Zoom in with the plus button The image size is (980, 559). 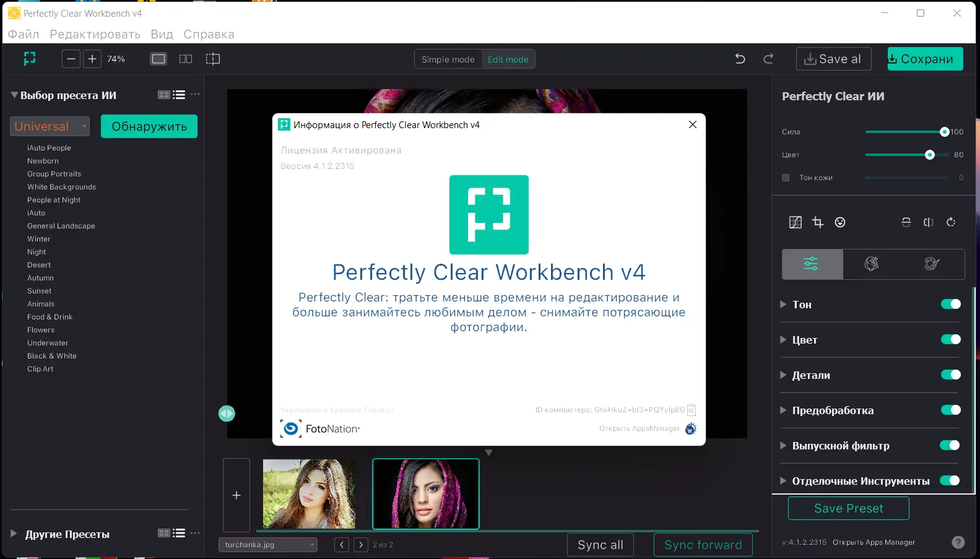click(92, 59)
